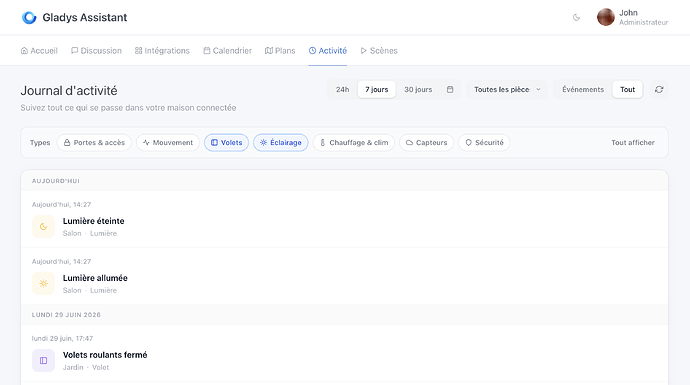Go to the Intégrations tab
690x385 pixels.
(x=162, y=51)
